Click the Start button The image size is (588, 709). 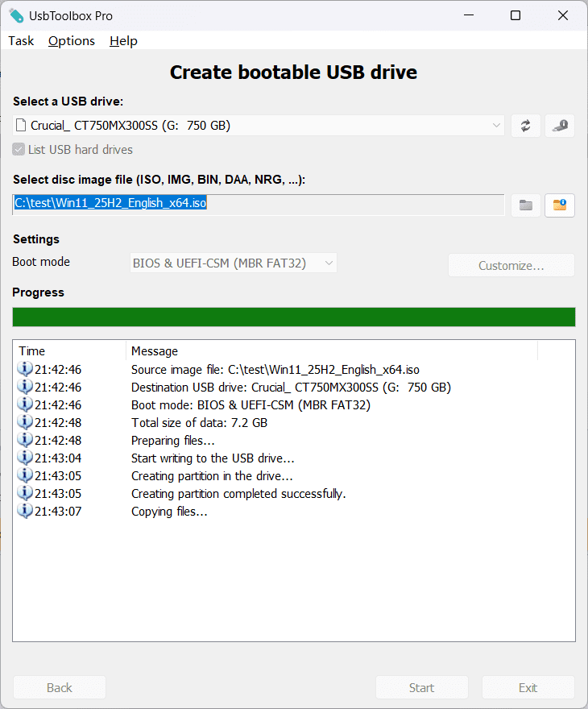tap(421, 687)
